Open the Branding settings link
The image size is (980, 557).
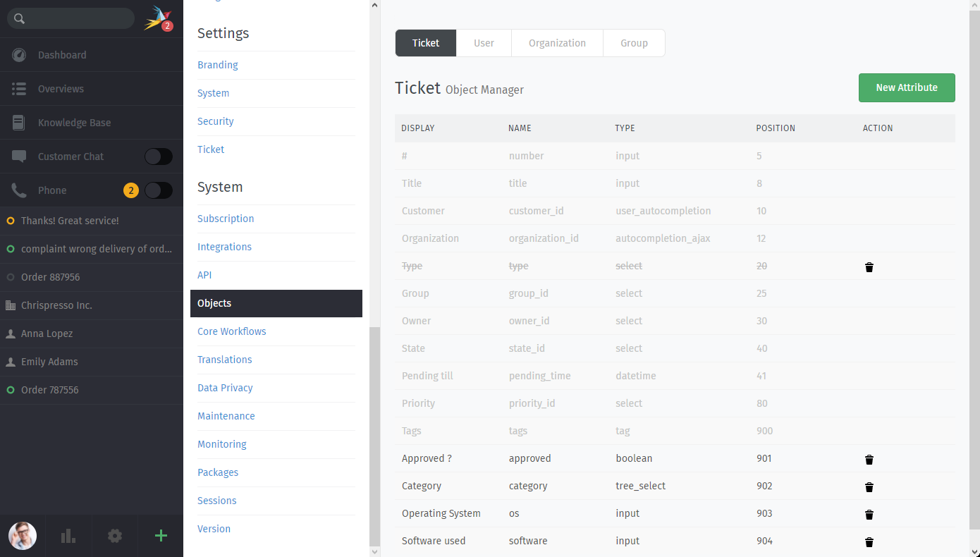(x=218, y=65)
